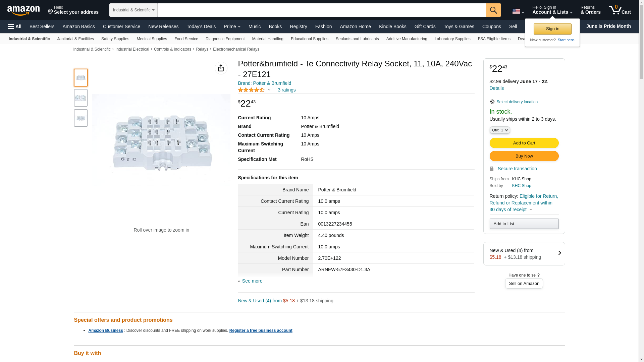Screen dimensions: 644x362
Task: Open the All hamburger menu
Action: pyautogui.click(x=15, y=26)
